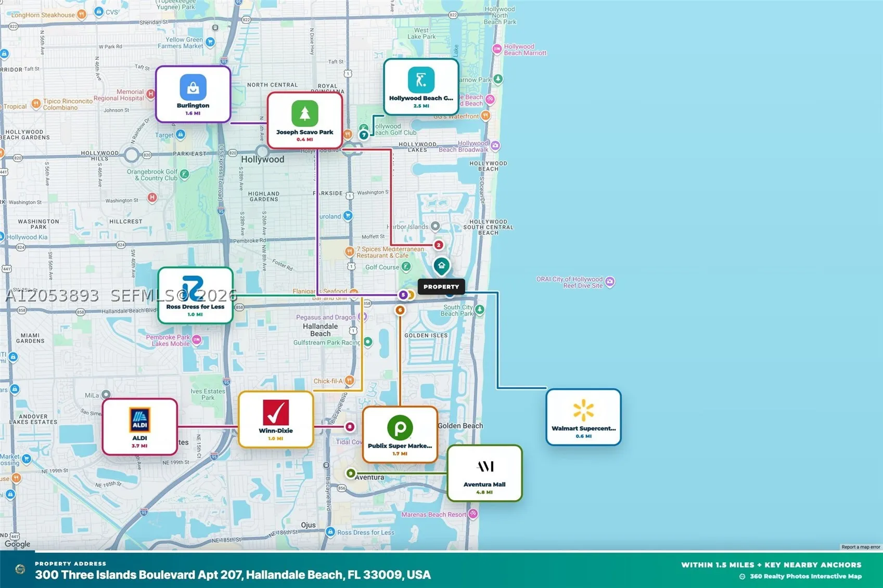Click the Golf Course green pin
This screenshot has width=883, height=588.
pos(406,267)
